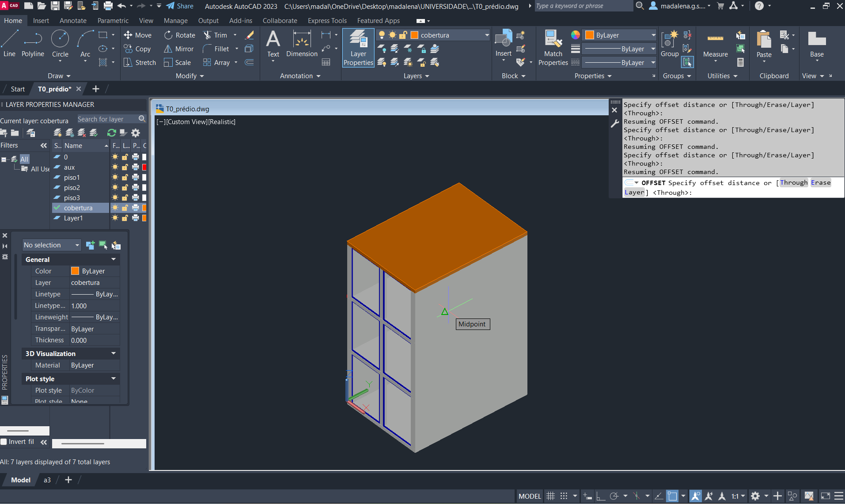The image size is (845, 504).
Task: Click the red color swatch of aux layer
Action: tap(144, 167)
